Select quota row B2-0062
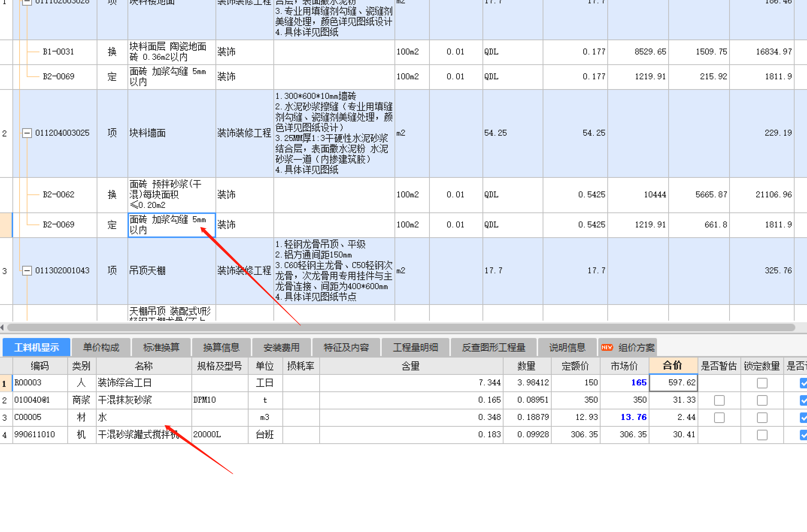Image resolution: width=807 pixels, height=532 pixels. click(x=59, y=195)
